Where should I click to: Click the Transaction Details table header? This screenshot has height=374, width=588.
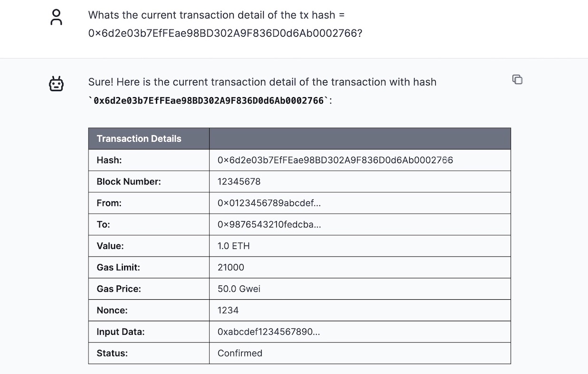139,139
